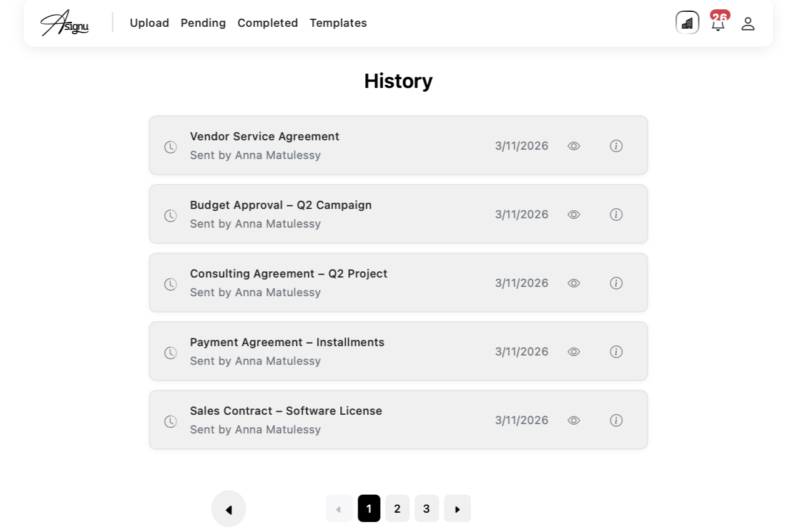This screenshot has height=532, width=799.
Task: Go to next page using right arrow
Action: [x=457, y=509]
